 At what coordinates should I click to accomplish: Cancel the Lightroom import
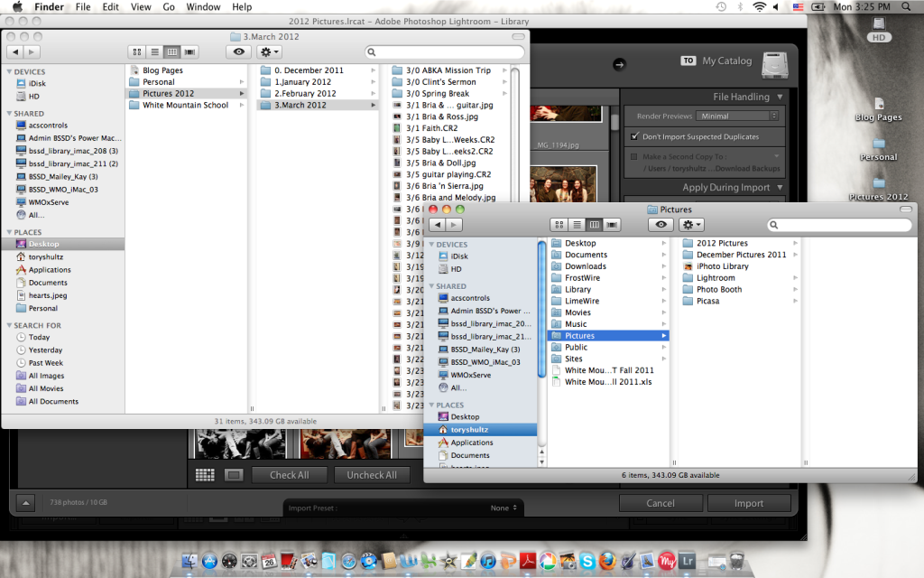pyautogui.click(x=660, y=503)
